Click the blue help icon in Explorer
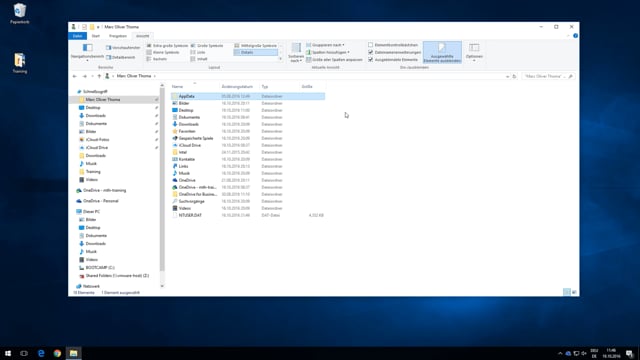 [575, 36]
